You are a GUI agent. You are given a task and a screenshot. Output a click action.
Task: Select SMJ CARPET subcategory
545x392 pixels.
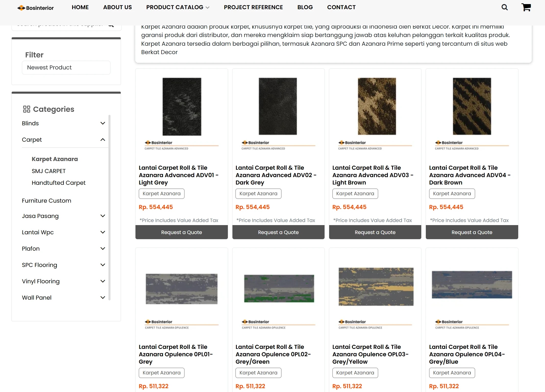coord(48,171)
